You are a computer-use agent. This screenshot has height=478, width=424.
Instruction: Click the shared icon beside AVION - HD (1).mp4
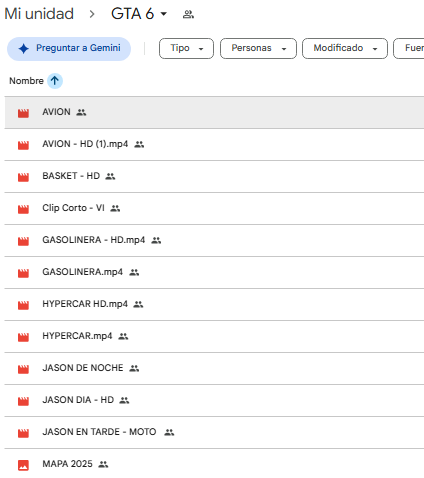coord(139,144)
